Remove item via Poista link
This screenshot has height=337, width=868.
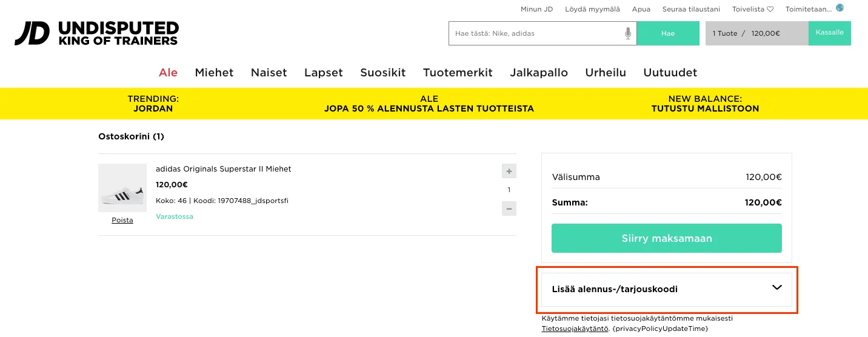coord(122,221)
